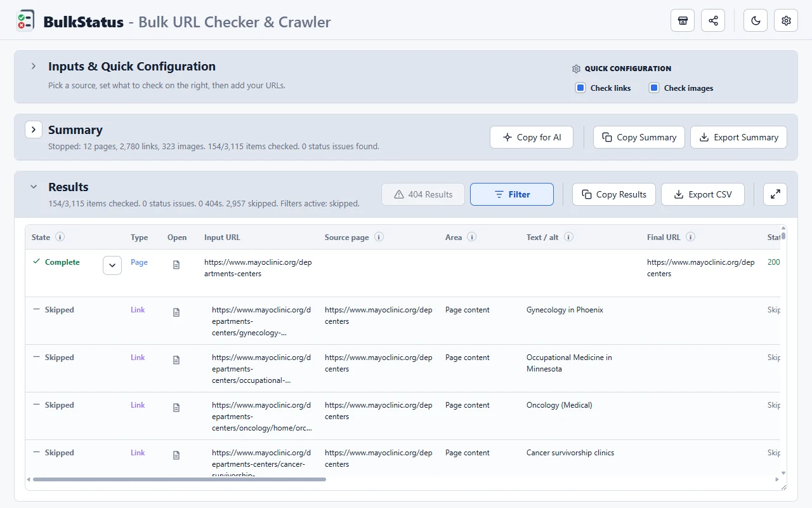
Task: Click the 404 Results button
Action: click(423, 194)
